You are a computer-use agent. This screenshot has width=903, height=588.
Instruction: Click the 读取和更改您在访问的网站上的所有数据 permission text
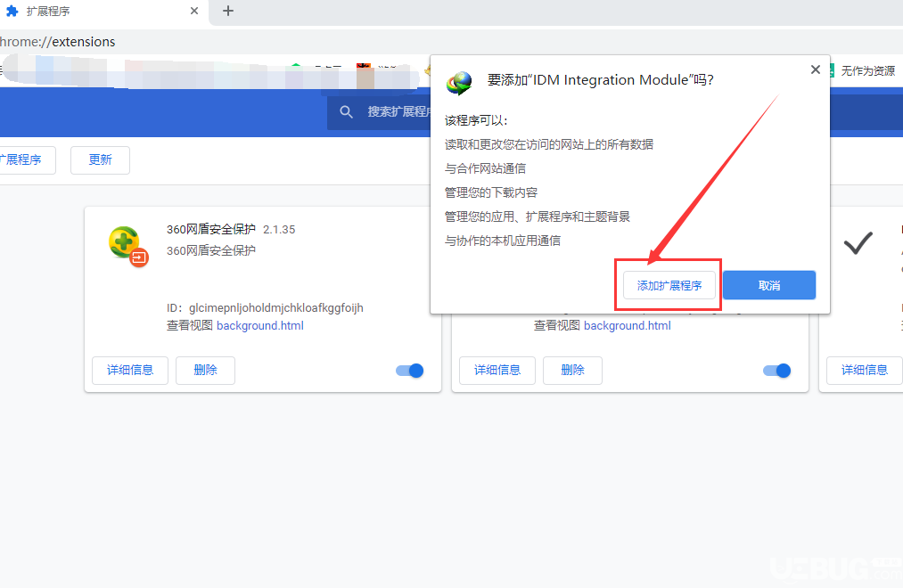click(x=549, y=144)
